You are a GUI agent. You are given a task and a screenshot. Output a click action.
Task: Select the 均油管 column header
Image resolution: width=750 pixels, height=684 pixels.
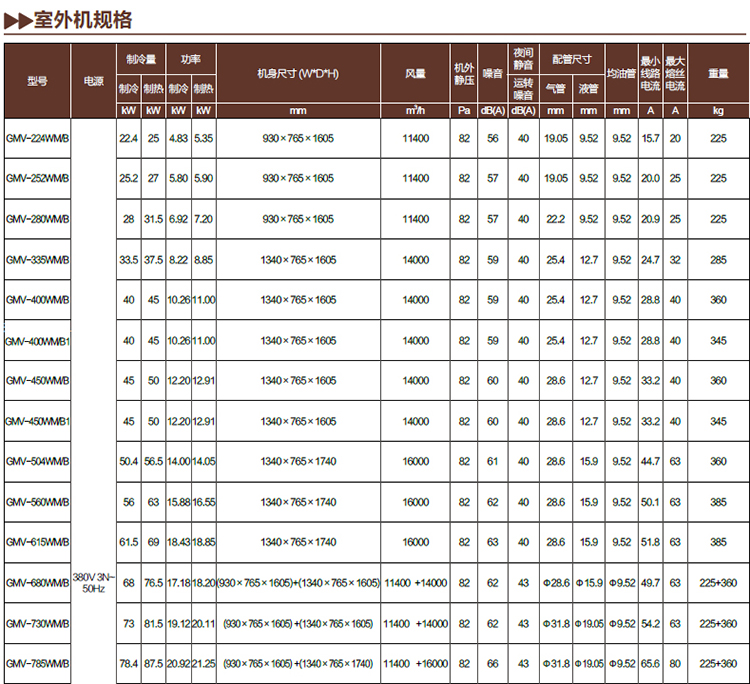[621, 73]
